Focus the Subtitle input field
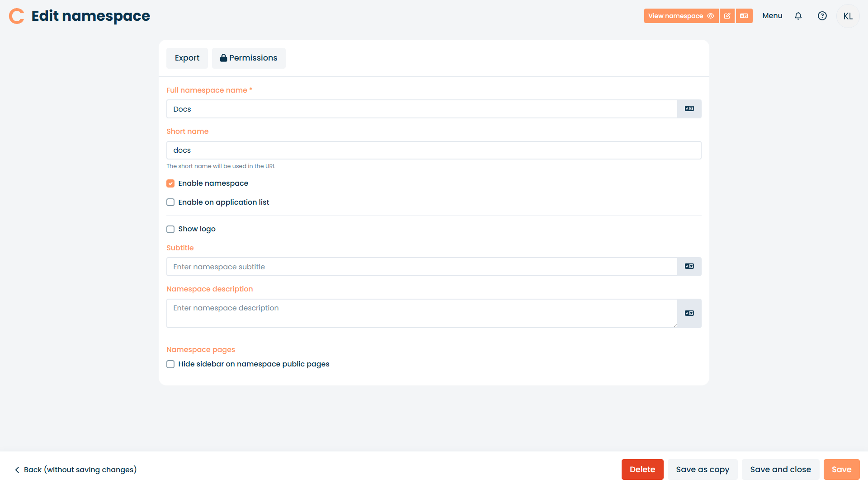The width and height of the screenshot is (868, 488). coord(422,267)
